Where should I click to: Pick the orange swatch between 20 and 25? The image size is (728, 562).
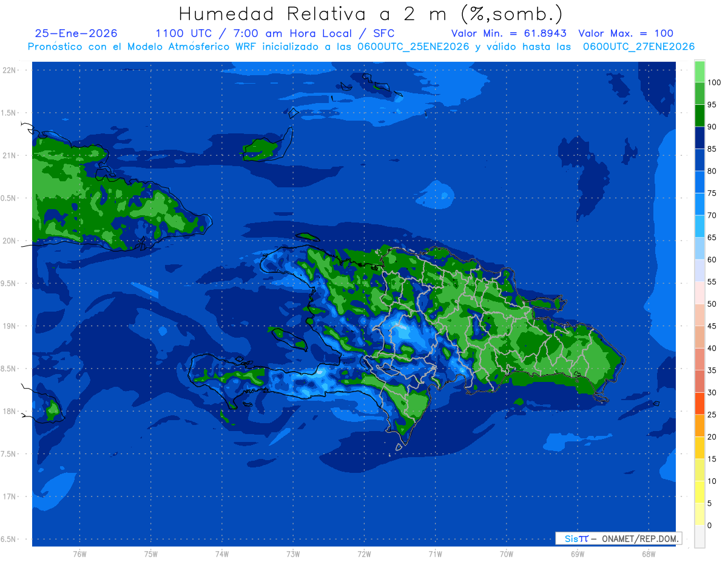[x=699, y=426]
